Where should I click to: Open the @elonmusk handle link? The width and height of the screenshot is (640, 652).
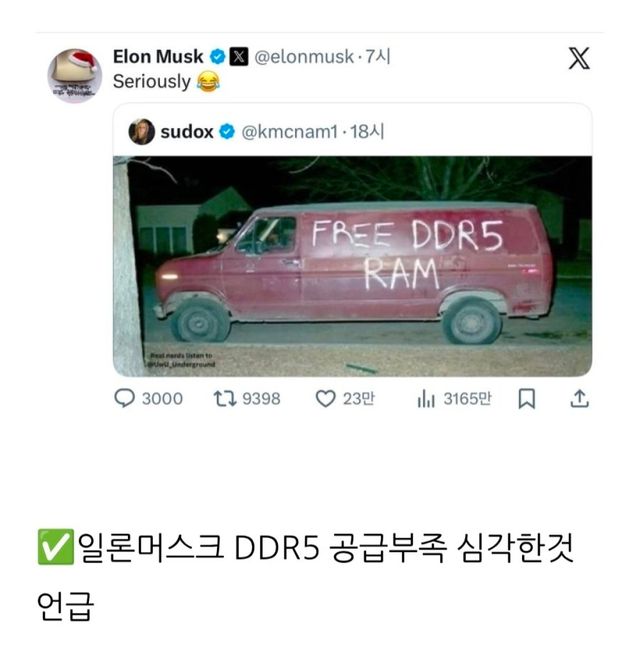[x=304, y=57]
